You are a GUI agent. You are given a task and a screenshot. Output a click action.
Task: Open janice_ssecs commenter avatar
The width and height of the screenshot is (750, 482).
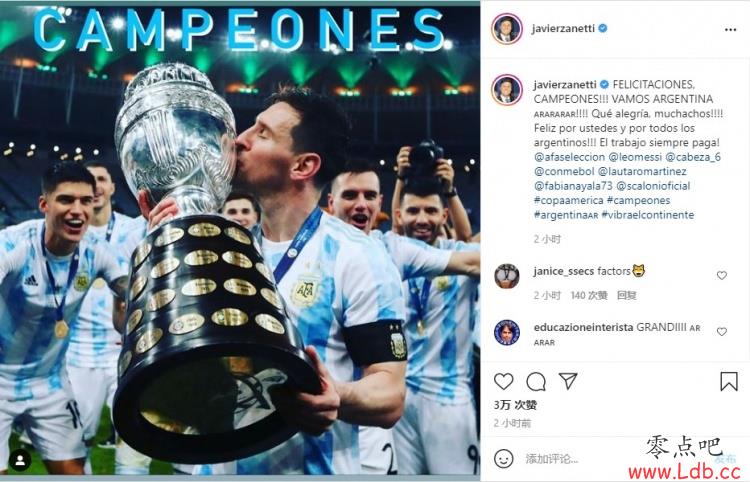pyautogui.click(x=507, y=276)
